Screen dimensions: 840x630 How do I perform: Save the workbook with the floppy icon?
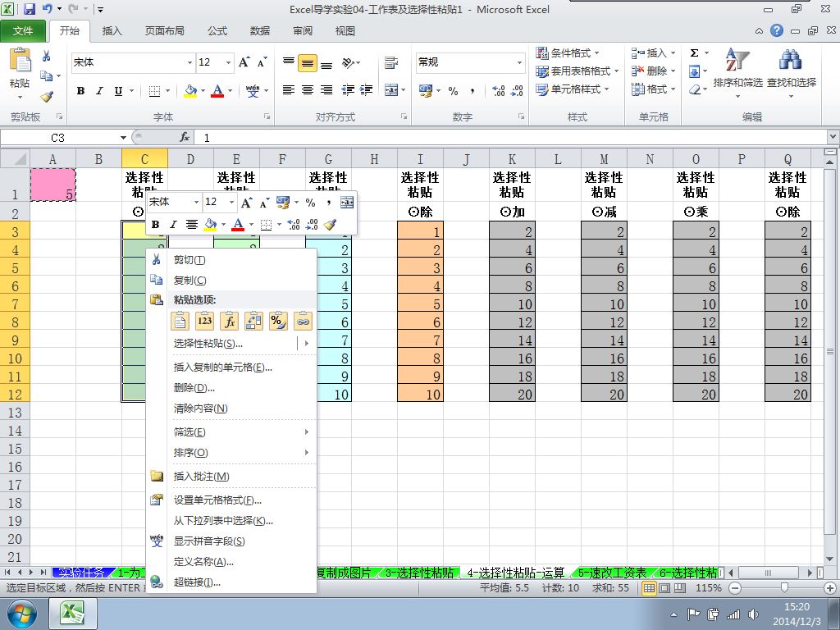click(29, 8)
